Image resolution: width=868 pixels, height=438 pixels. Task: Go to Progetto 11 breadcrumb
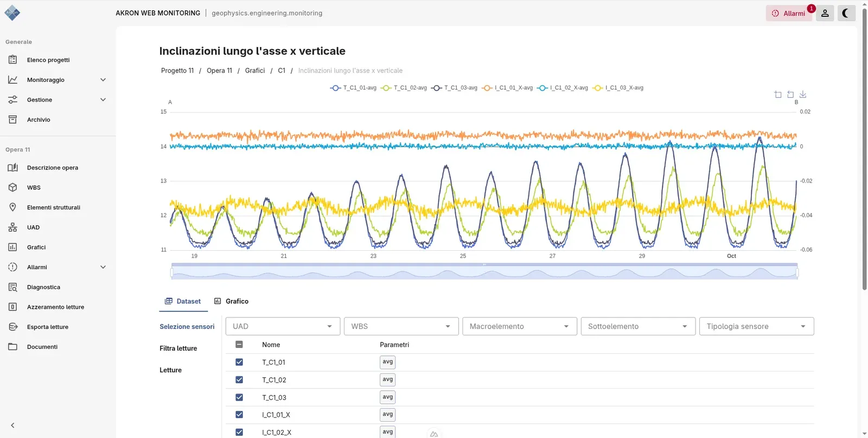point(177,71)
